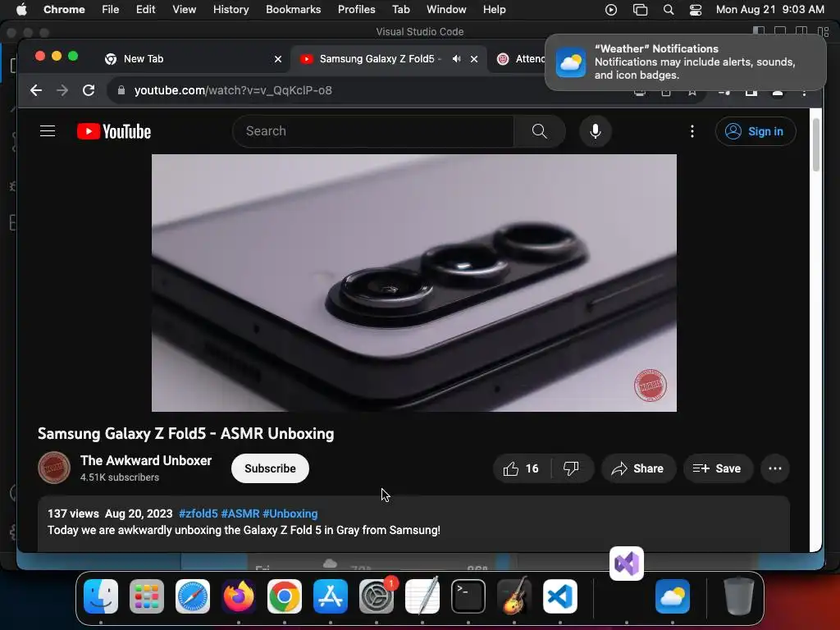
Task: Open the Help menu
Action: pyautogui.click(x=494, y=10)
